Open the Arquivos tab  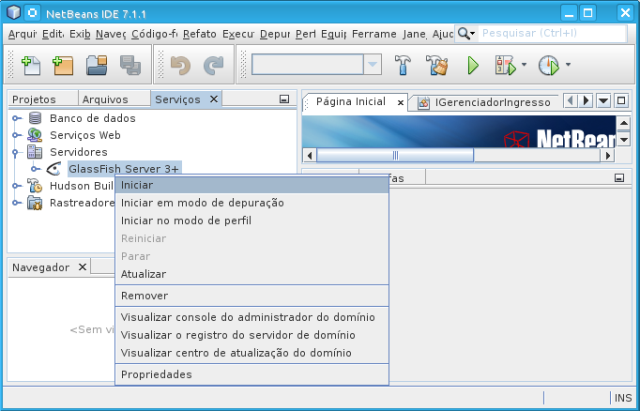(x=105, y=100)
